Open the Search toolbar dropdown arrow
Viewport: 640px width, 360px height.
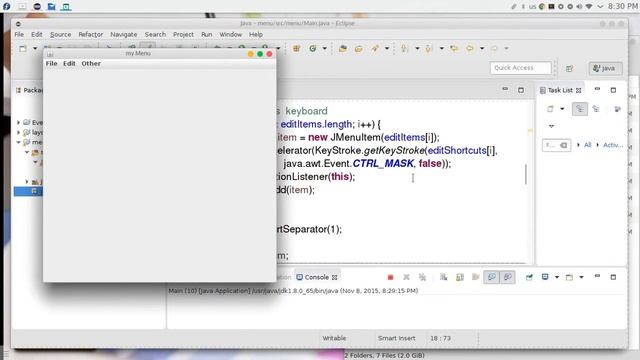pos(387,49)
